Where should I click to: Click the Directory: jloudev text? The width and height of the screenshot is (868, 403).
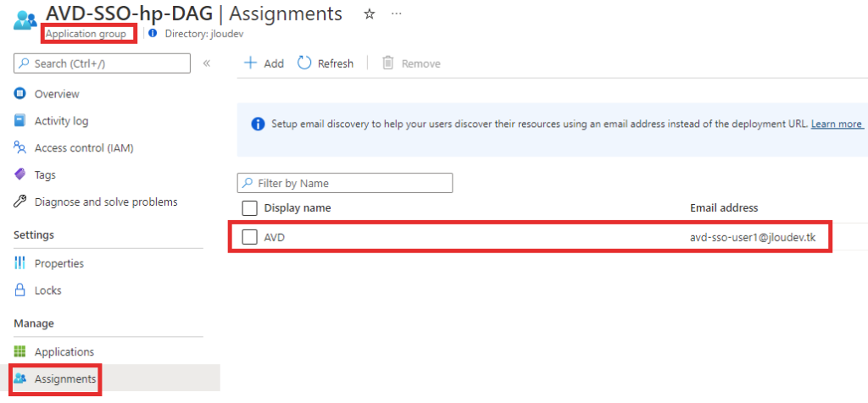(x=204, y=34)
